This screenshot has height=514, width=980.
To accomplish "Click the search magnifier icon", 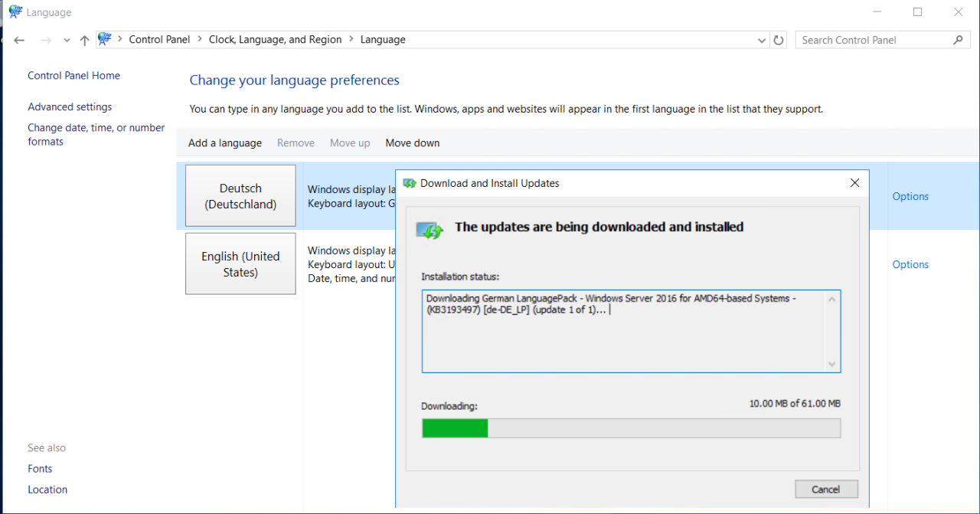I will pyautogui.click(x=959, y=40).
